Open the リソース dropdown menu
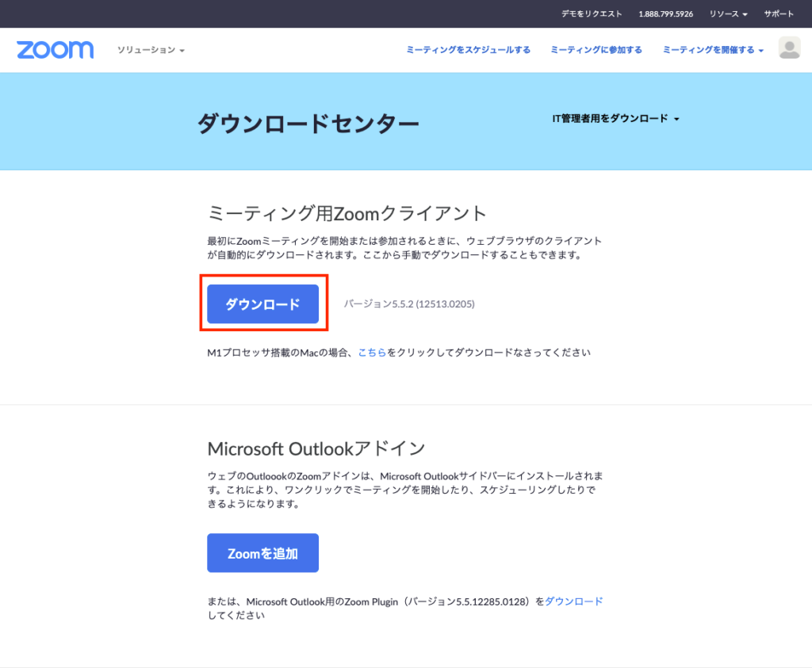812x668 pixels. tap(728, 14)
